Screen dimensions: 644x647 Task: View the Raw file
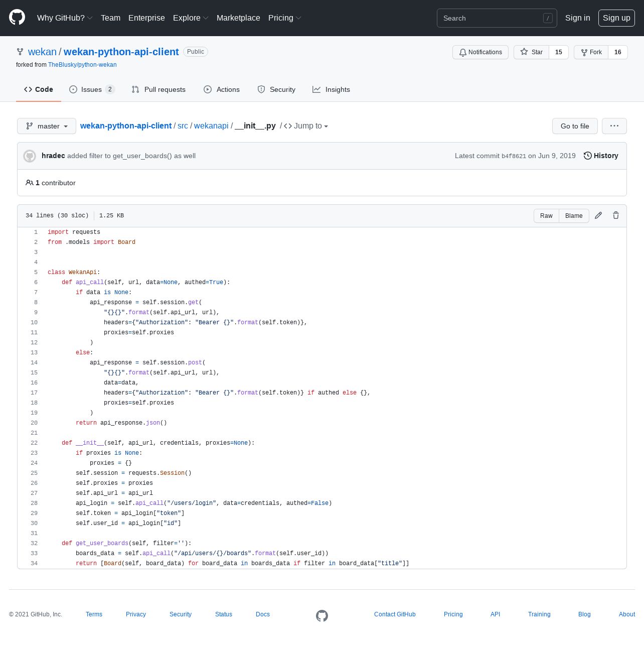click(x=546, y=216)
